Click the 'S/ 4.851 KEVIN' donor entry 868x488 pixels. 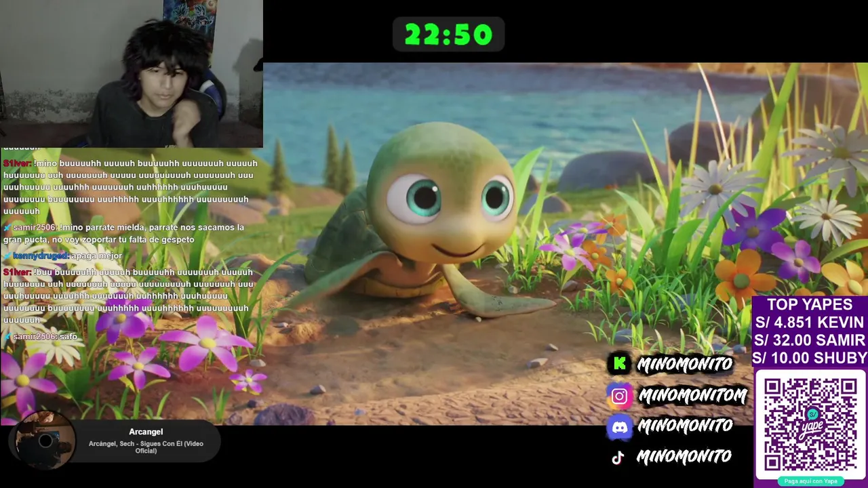(x=810, y=323)
